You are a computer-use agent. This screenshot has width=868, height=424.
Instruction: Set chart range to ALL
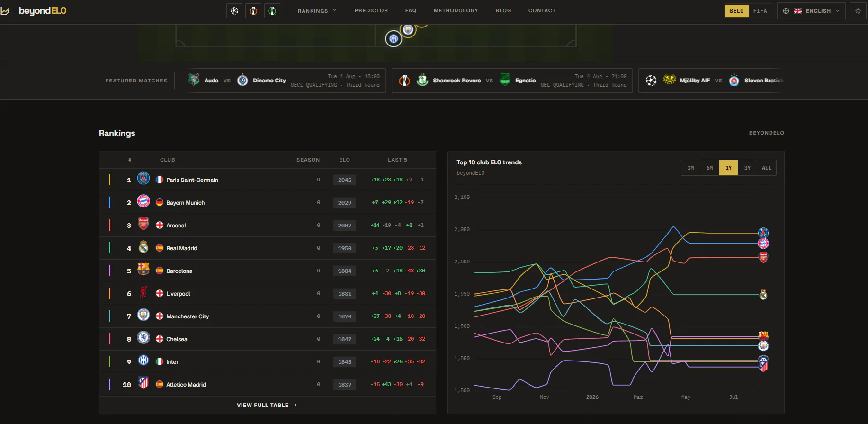click(767, 168)
